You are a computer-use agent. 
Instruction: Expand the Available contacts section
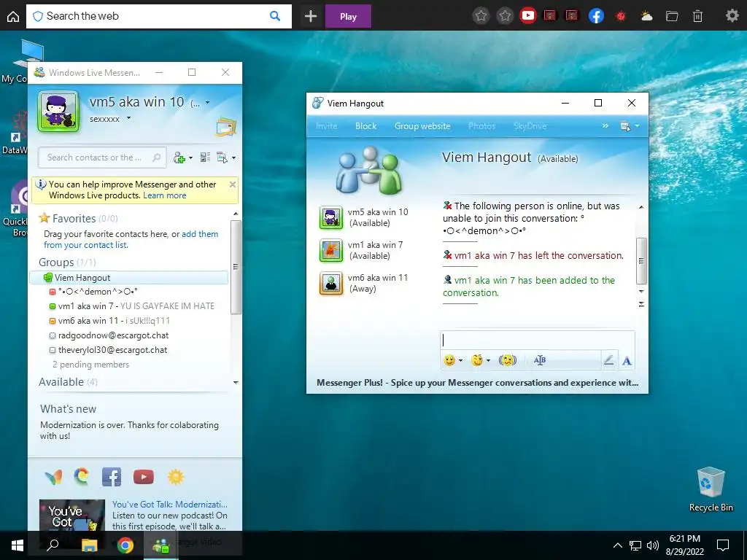(68, 382)
